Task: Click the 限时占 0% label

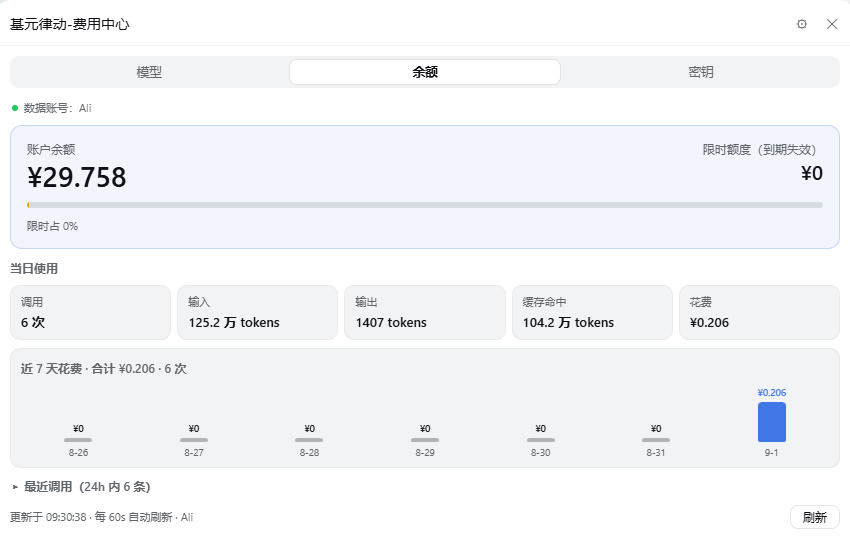Action: [x=53, y=226]
